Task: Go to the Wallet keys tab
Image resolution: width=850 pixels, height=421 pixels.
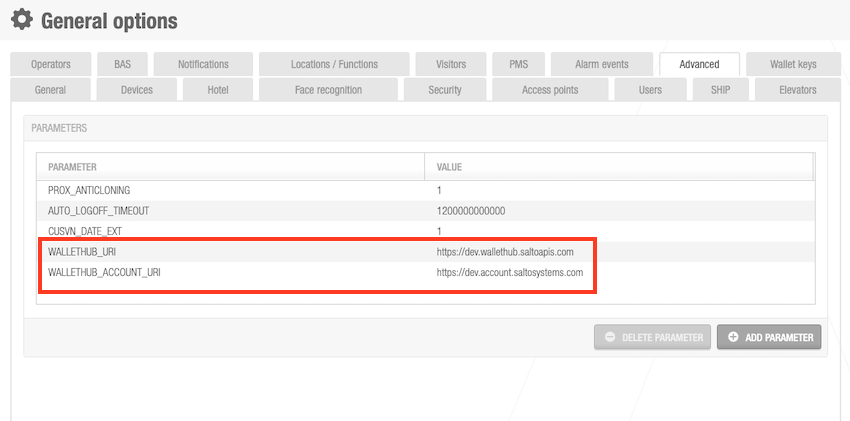Action: 792,64
